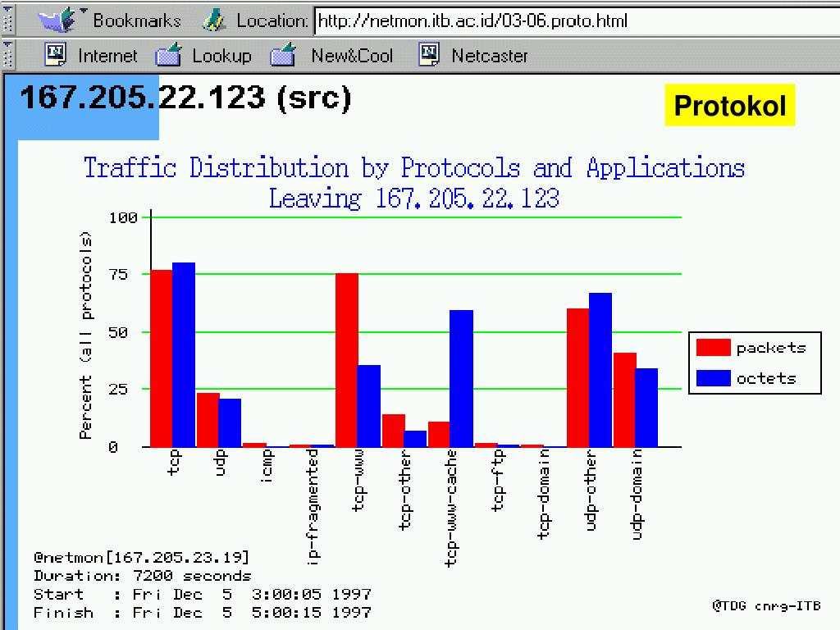Click the red udp-other packets bar

(578, 377)
